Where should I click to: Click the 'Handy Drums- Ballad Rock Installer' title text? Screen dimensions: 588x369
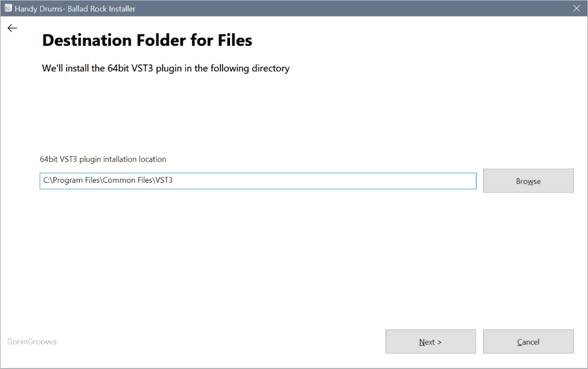tap(75, 9)
